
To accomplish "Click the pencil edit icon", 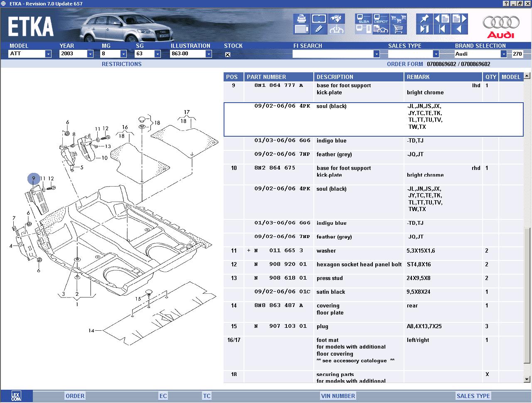I will pos(319,29).
